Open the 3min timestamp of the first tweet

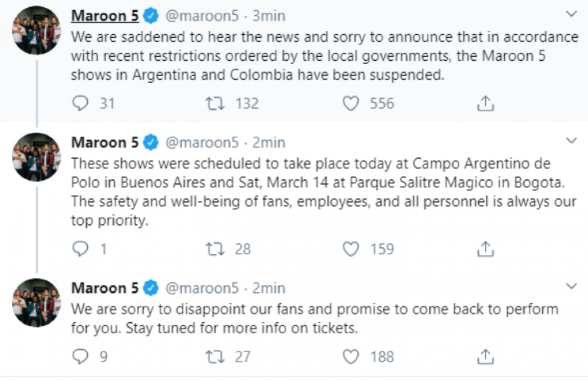click(x=269, y=16)
